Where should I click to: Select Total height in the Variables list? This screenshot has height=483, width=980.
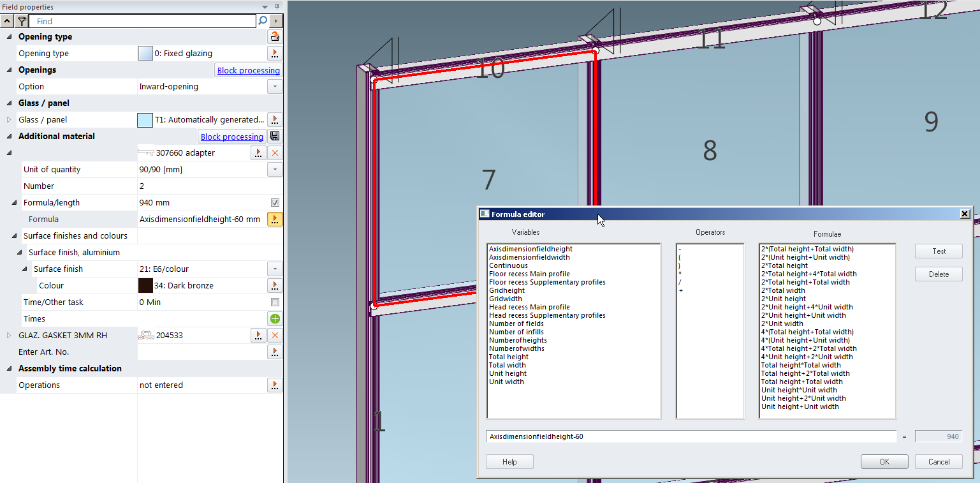(508, 357)
